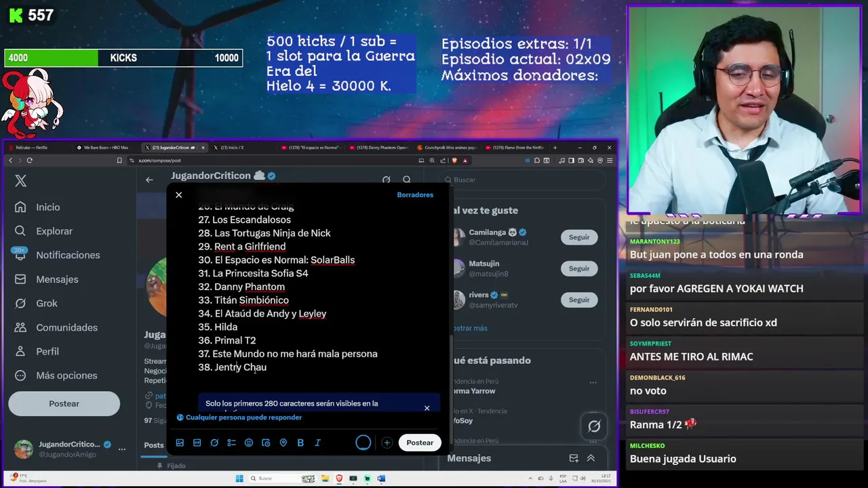Change who can reply setting

(x=239, y=418)
